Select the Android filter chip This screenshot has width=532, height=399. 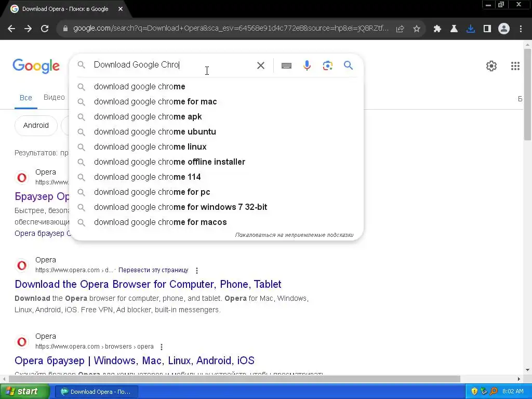[x=36, y=125]
